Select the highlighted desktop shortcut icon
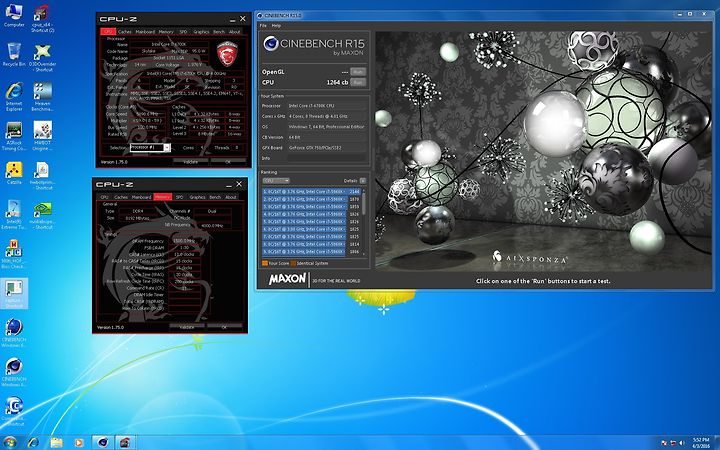 (x=14, y=294)
